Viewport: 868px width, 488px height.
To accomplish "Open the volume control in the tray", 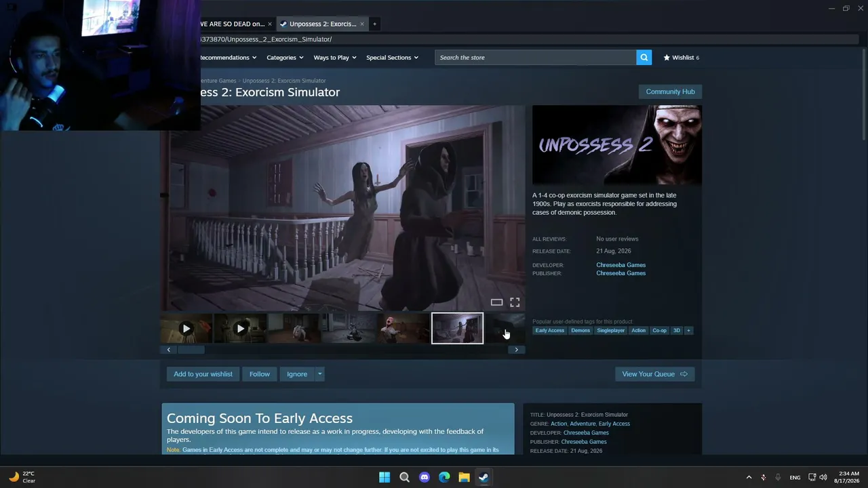I will point(823,477).
